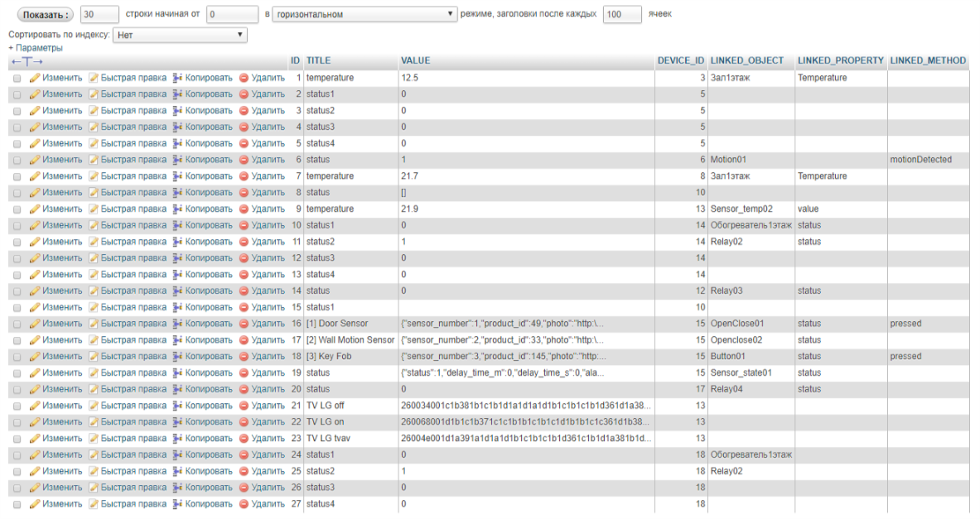Click the pencil edit icon for the temperature row with ID 1
The image size is (980, 519).
click(x=35, y=78)
